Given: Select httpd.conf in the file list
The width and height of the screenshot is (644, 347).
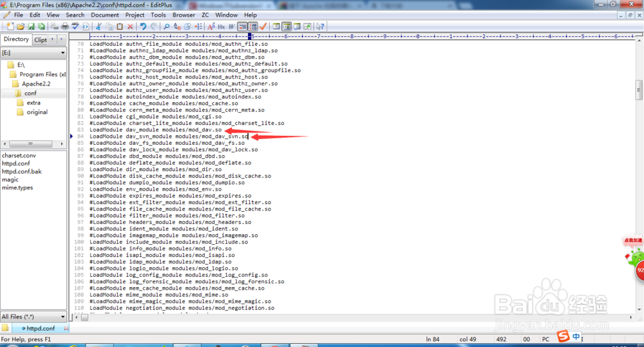Looking at the screenshot, I should tap(16, 164).
